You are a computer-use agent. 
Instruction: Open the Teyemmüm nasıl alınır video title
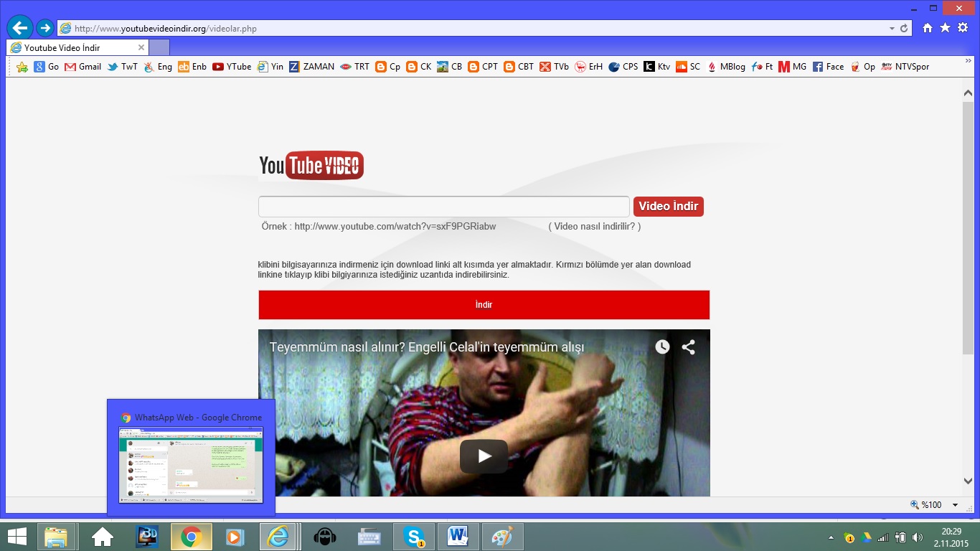427,347
